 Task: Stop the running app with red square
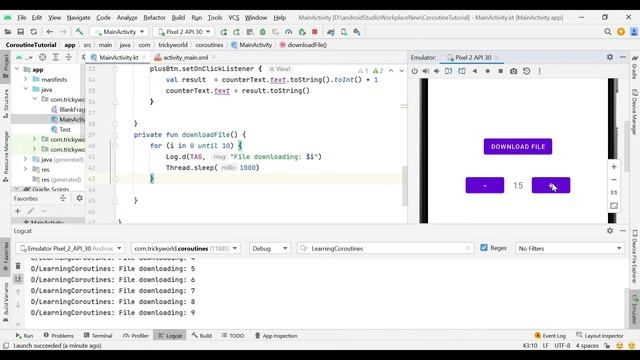[315, 32]
